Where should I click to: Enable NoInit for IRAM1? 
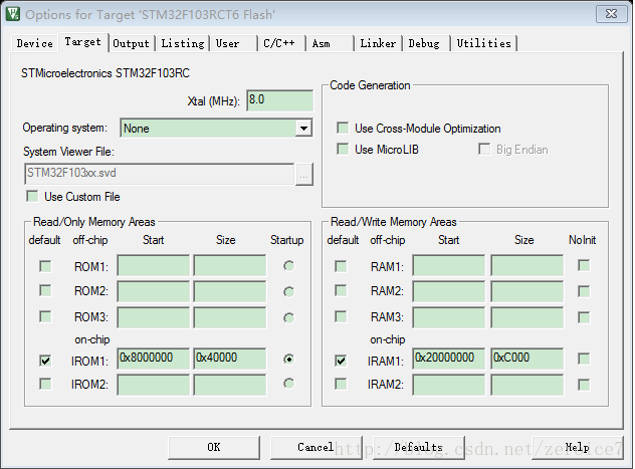[x=584, y=358]
